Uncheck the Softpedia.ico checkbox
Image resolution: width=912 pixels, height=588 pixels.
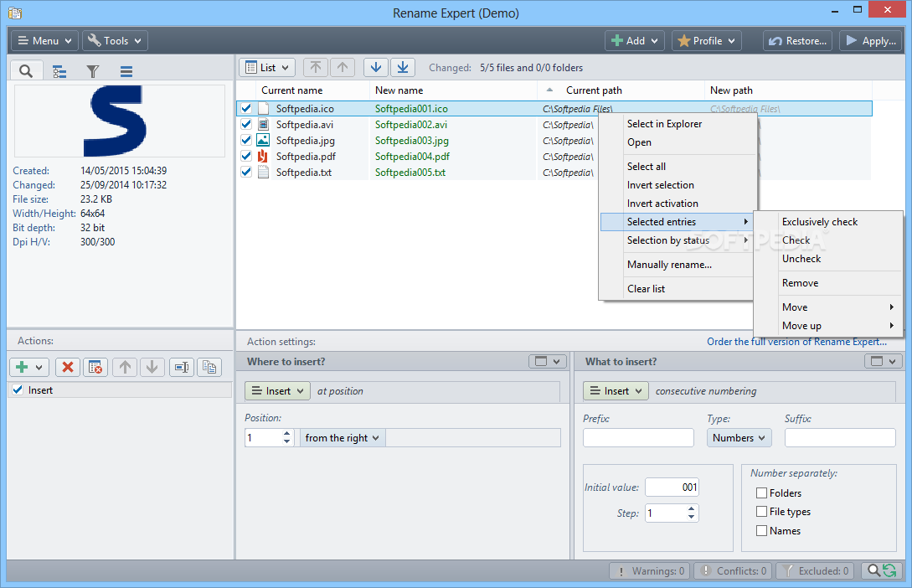[x=246, y=108]
